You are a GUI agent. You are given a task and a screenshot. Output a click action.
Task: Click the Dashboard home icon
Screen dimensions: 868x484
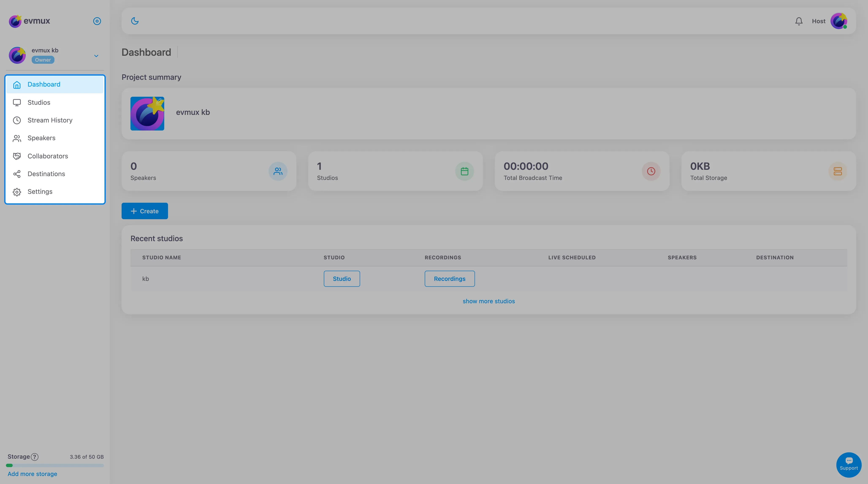coord(17,85)
